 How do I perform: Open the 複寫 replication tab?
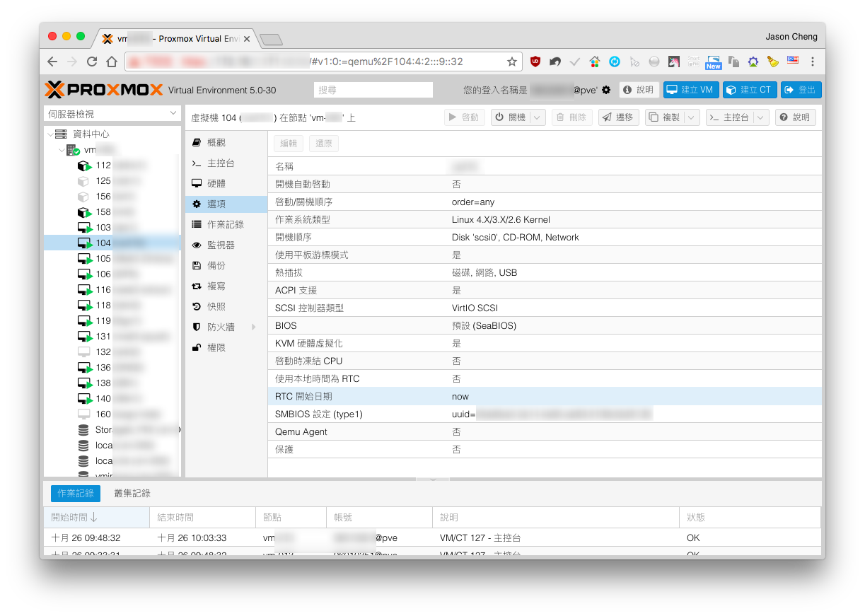(226, 286)
